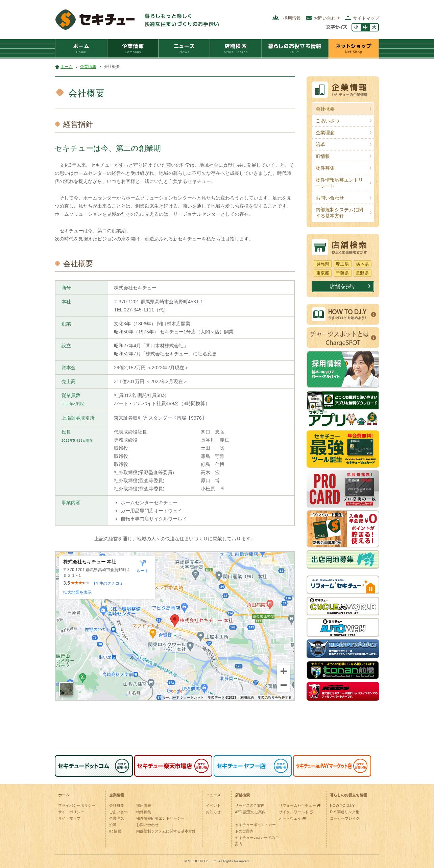Open セキチュー楽天市場店 shop button
This screenshot has width=434, height=868.
pyautogui.click(x=173, y=766)
